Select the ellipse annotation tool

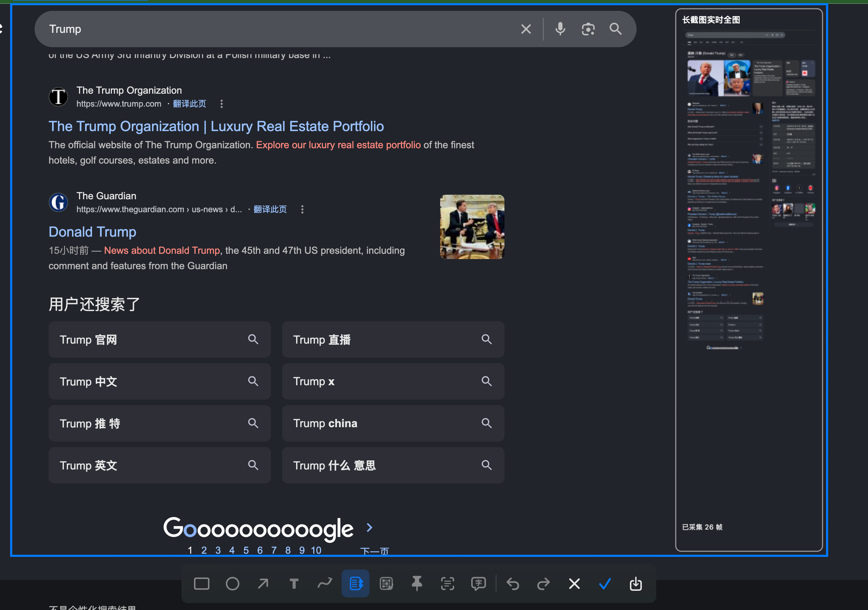[232, 583]
